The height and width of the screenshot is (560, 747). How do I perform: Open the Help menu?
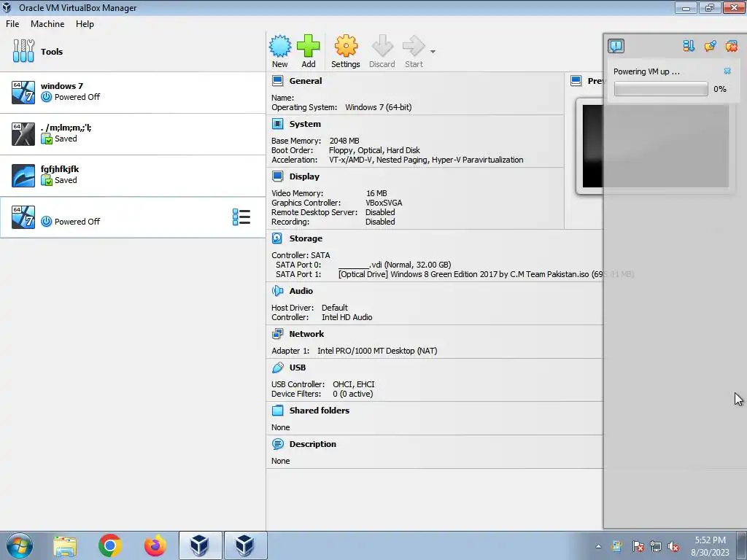pos(85,24)
